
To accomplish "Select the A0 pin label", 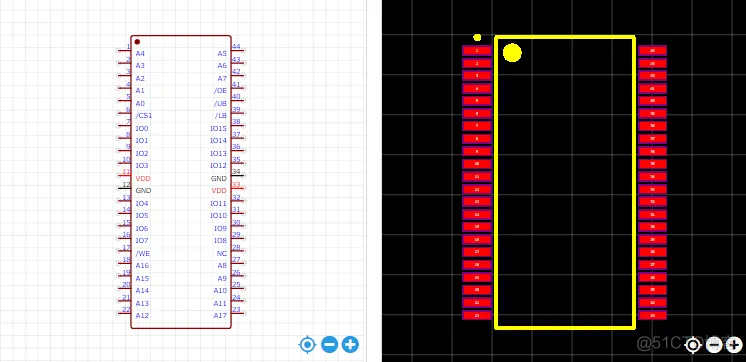I will coord(140,103).
